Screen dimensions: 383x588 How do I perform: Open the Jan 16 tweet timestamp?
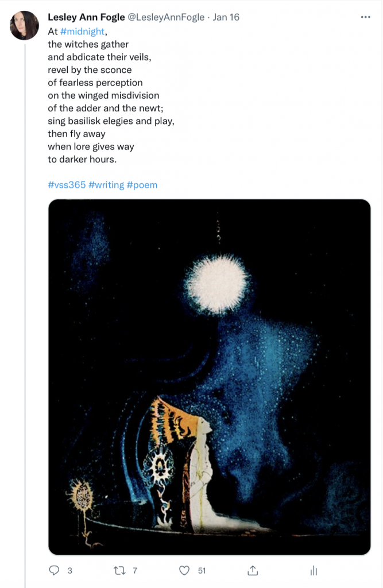pos(226,17)
